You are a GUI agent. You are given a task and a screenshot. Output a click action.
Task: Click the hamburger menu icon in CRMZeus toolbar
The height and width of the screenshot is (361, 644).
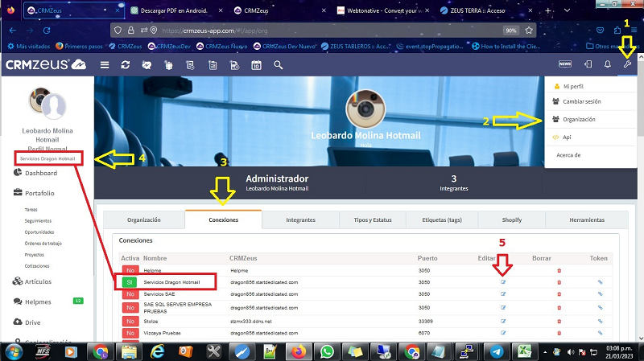point(104,64)
